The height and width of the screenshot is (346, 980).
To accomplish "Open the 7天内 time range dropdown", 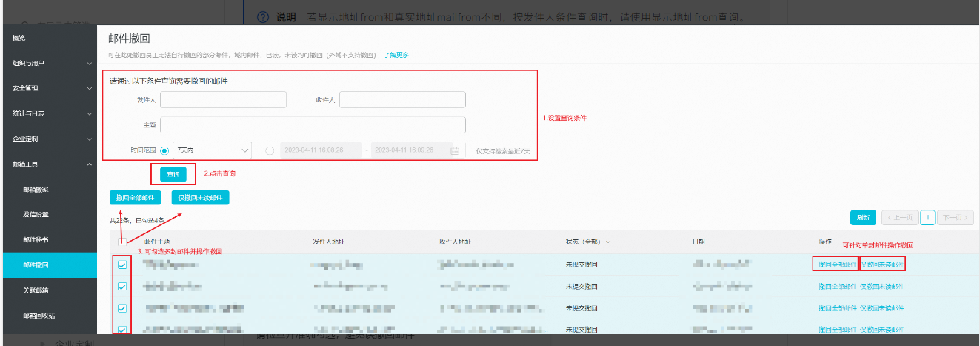I will pyautogui.click(x=212, y=150).
